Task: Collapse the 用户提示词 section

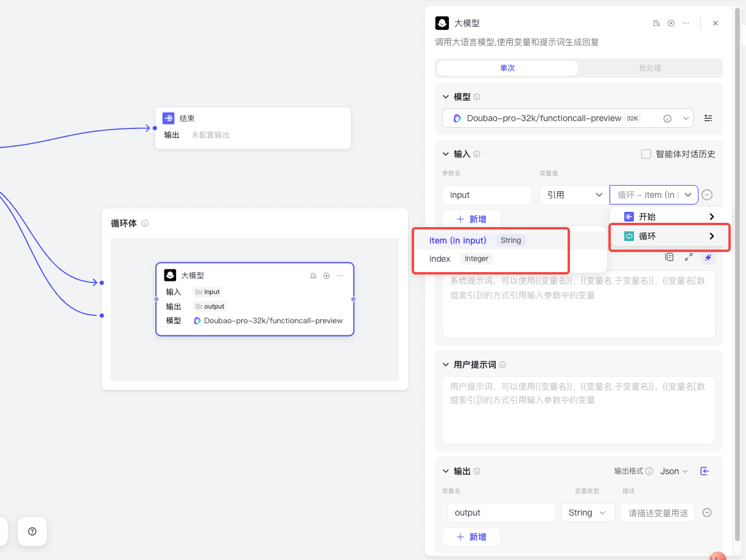Action: (x=445, y=365)
